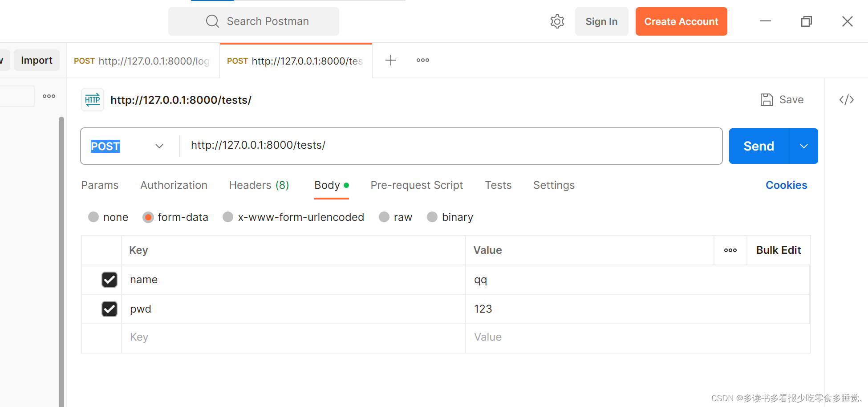Open tab options three-dot menu
Viewport: 868px width, 407px height.
[x=422, y=60]
